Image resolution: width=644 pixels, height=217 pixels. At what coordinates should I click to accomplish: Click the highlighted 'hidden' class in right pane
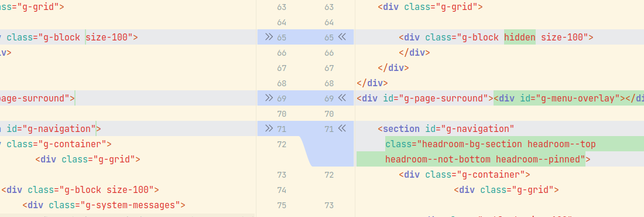(x=519, y=37)
